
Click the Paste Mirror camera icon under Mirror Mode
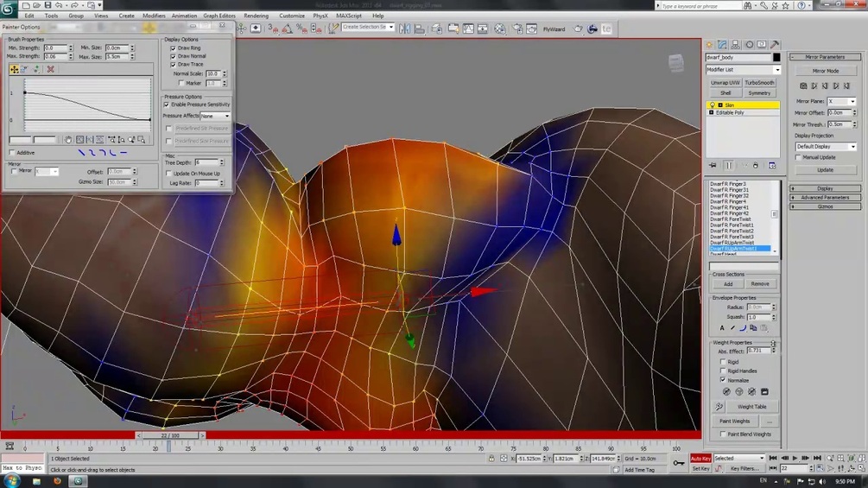click(x=803, y=86)
